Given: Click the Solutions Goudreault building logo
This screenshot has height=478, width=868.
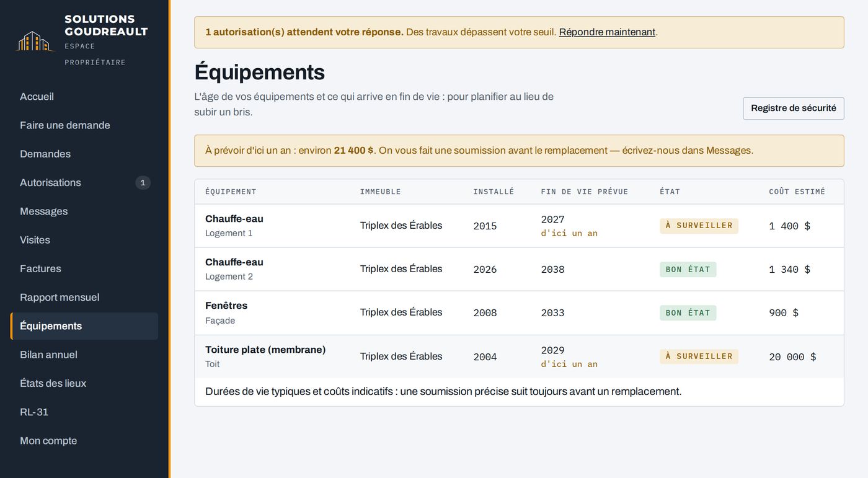Looking at the screenshot, I should (35, 41).
